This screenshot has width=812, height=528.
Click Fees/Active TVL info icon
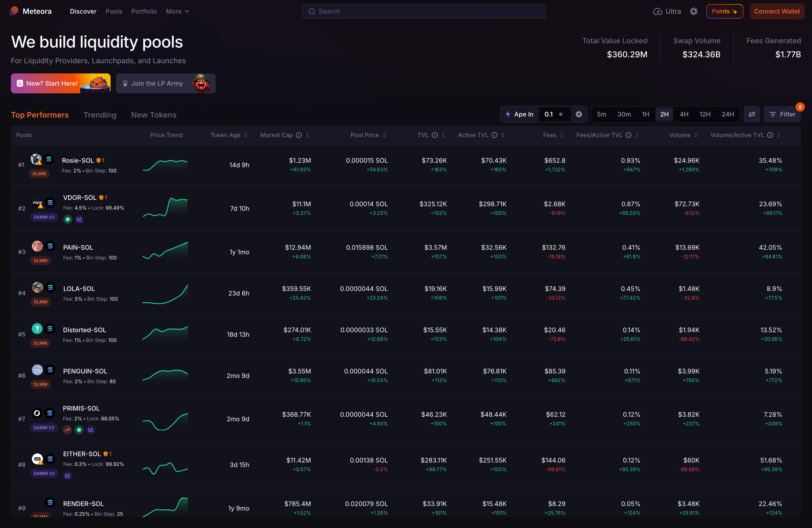pos(628,135)
